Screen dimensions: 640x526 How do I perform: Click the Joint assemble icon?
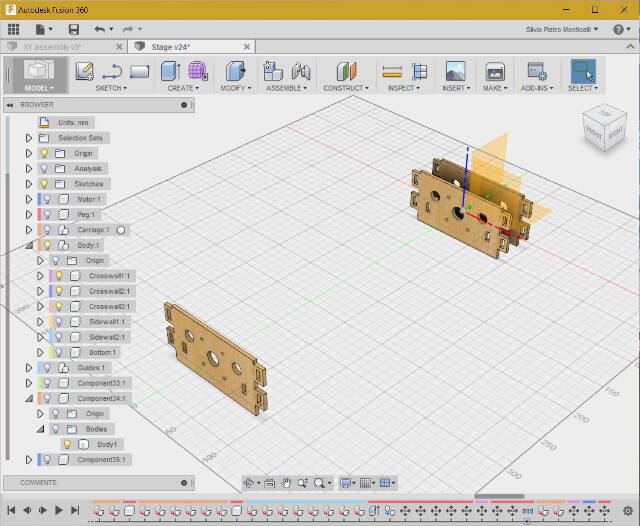pyautogui.click(x=301, y=71)
